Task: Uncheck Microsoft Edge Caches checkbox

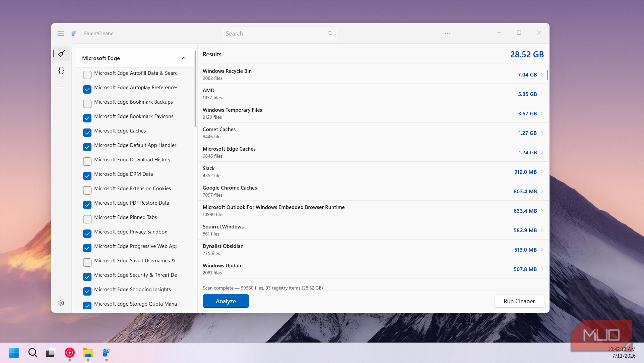Action: 87,133
